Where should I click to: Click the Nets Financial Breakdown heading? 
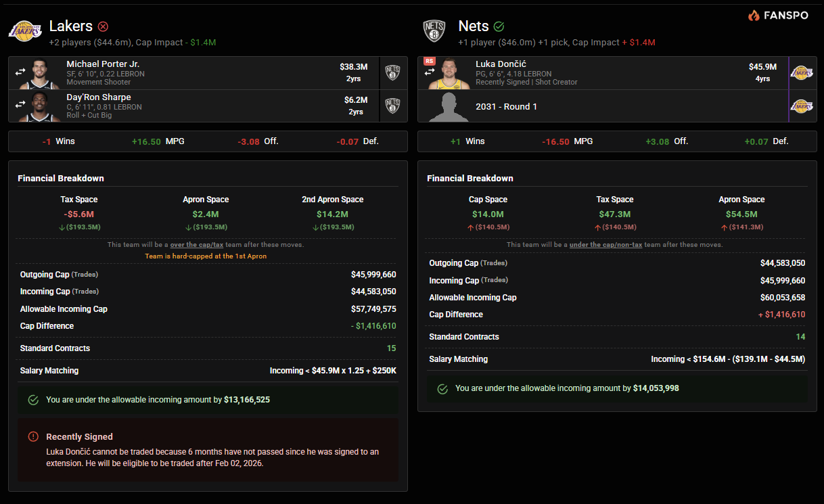(x=470, y=179)
